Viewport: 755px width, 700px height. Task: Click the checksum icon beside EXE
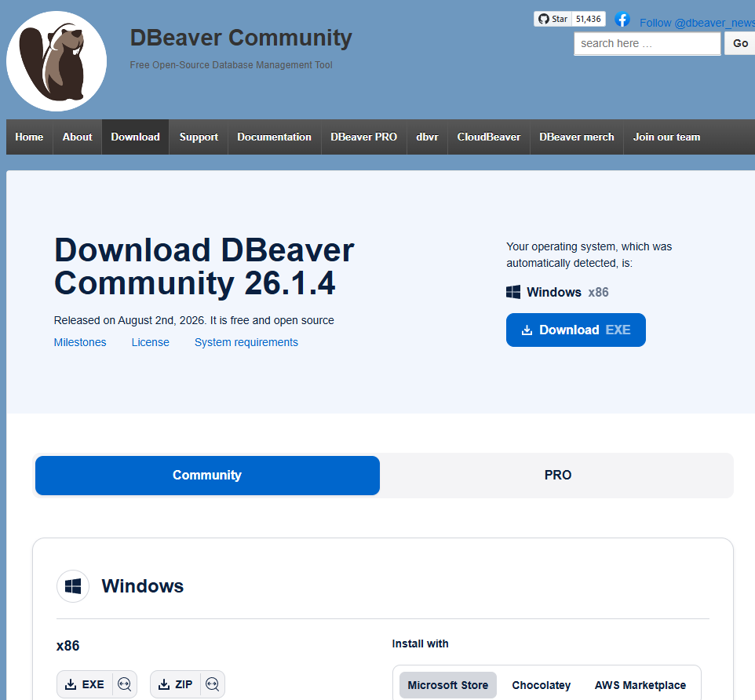[124, 684]
